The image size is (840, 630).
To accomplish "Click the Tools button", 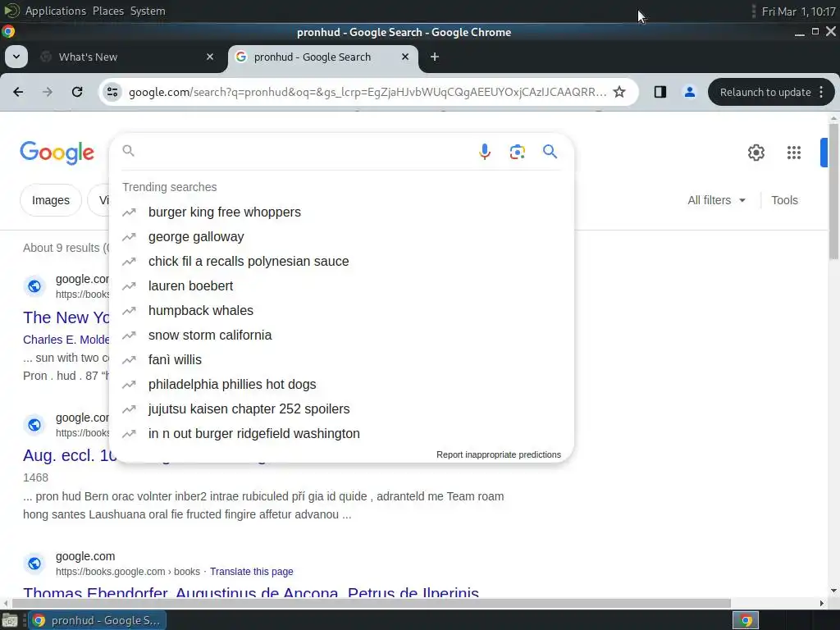I will click(784, 200).
